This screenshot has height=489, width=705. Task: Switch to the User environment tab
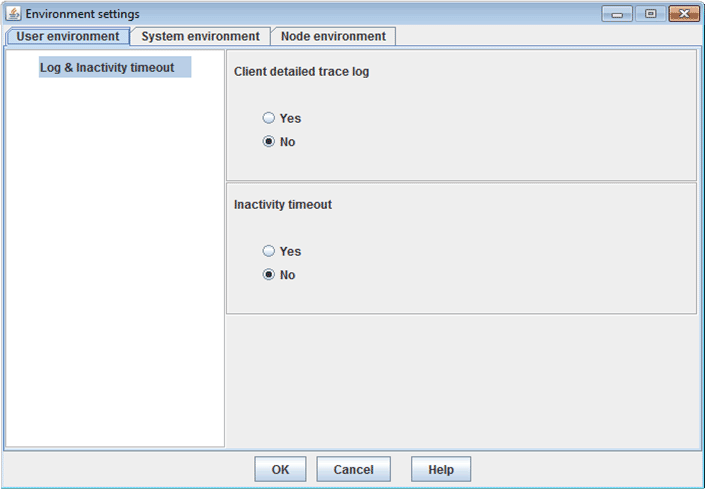coord(68,36)
